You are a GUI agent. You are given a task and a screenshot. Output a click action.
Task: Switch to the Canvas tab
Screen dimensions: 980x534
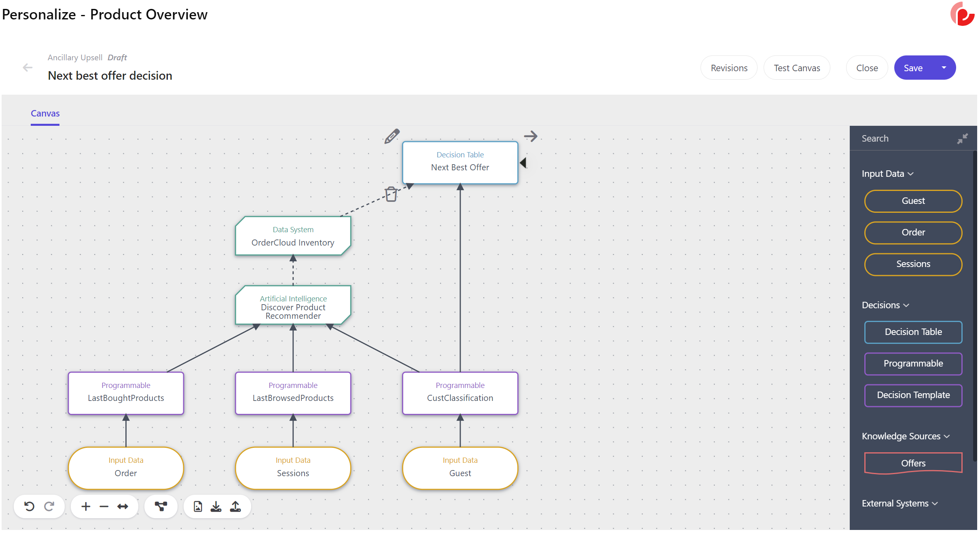[x=45, y=113]
